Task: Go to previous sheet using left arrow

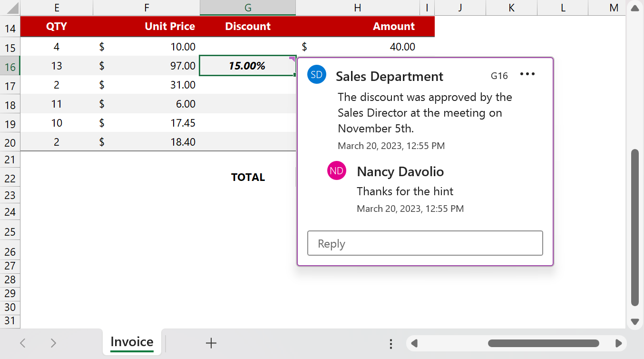Action: tap(23, 343)
